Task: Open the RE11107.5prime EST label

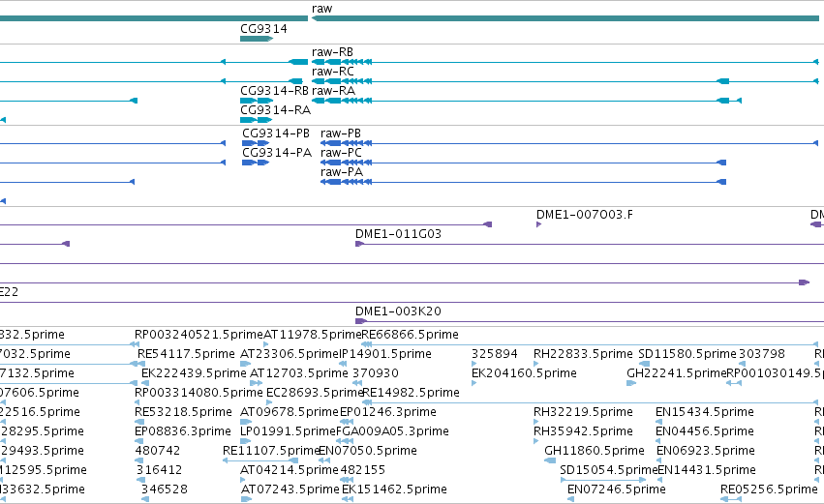Action: tap(271, 452)
